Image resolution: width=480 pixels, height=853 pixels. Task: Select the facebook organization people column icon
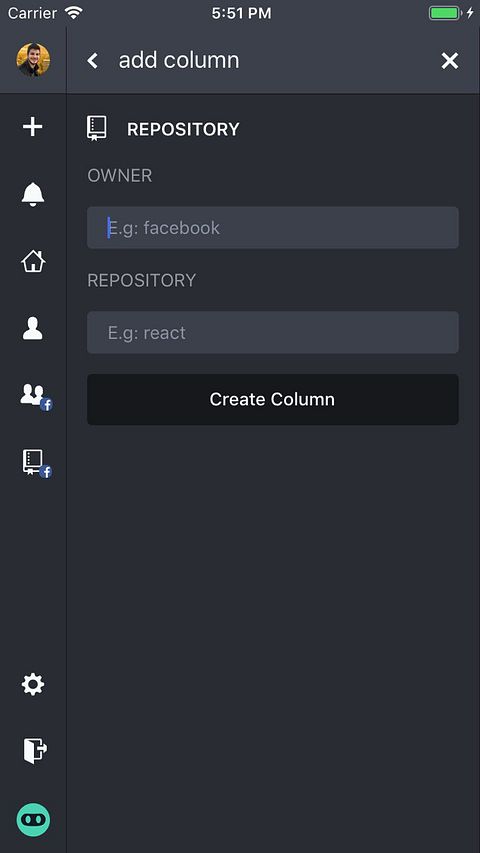pos(36,397)
